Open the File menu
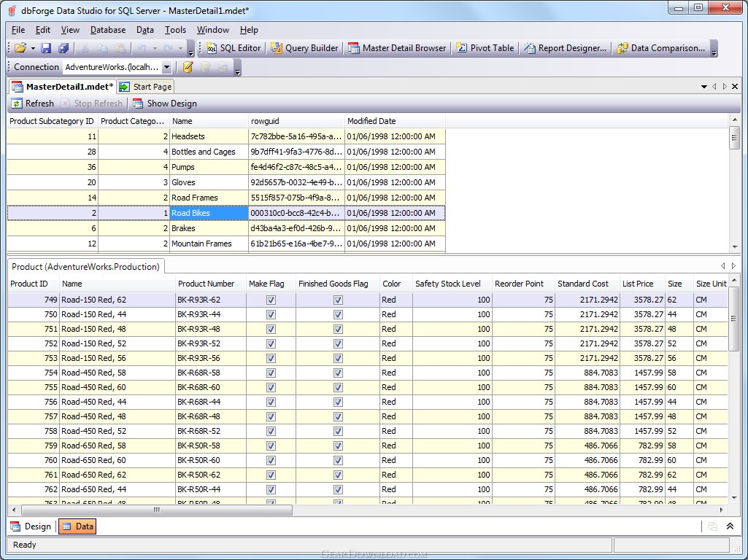748x560 pixels. coord(18,30)
